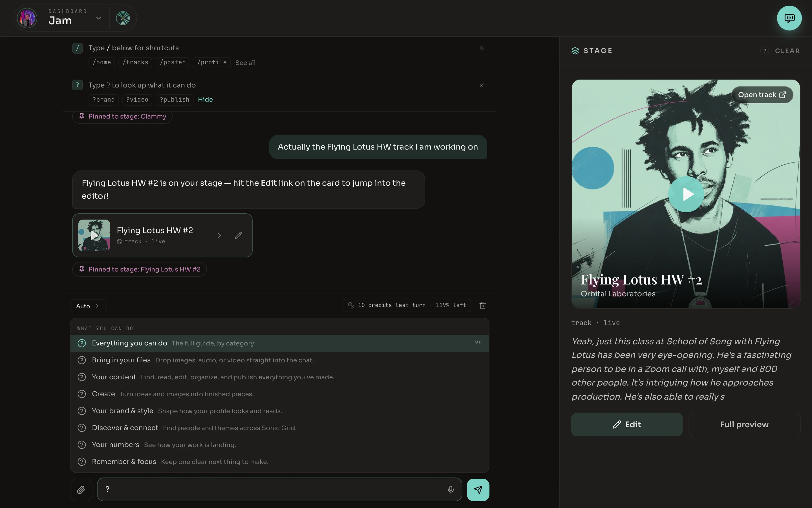The height and width of the screenshot is (508, 812).
Task: Play the track on the stage cover
Action: click(686, 194)
